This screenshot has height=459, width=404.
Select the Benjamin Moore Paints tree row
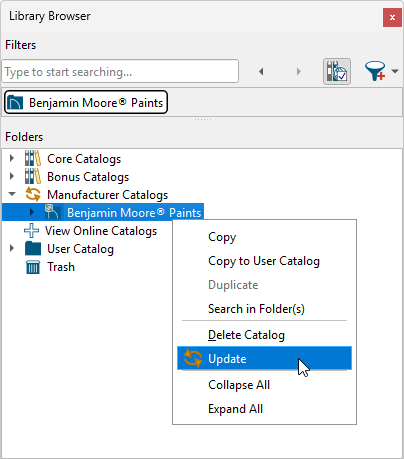[x=103, y=212]
